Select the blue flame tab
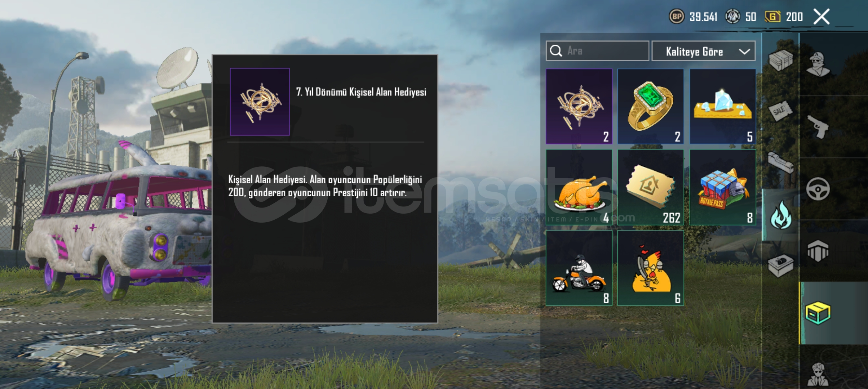This screenshot has width=868, height=389. (781, 215)
